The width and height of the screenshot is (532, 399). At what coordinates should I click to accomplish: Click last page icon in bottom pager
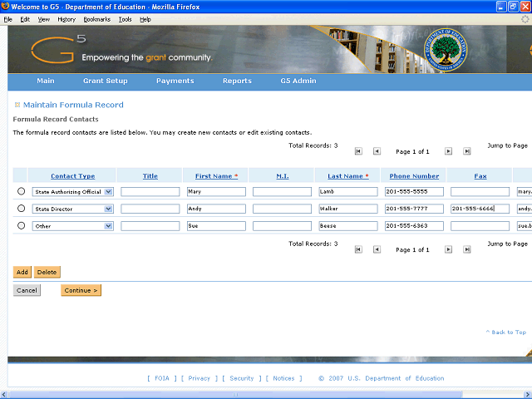coord(467,249)
